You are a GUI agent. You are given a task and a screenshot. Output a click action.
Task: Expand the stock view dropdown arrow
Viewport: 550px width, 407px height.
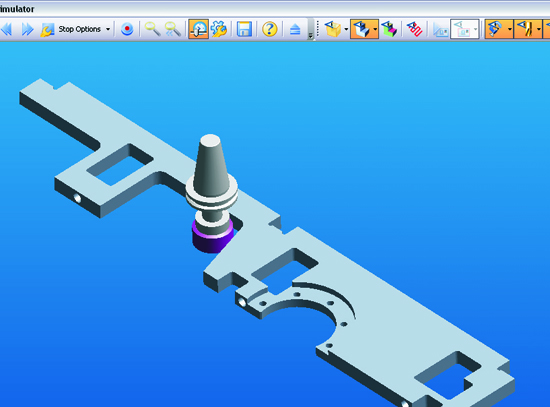coord(346,29)
